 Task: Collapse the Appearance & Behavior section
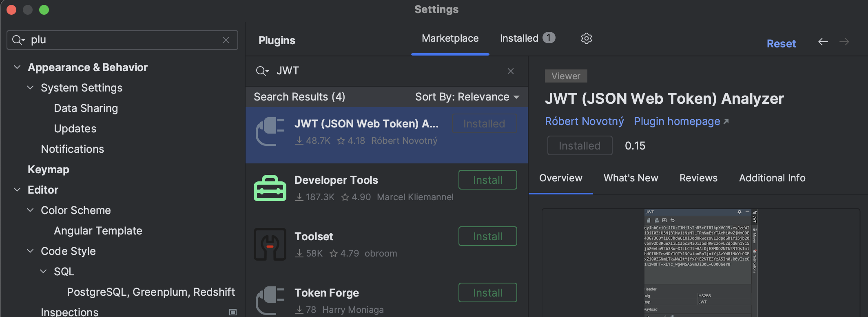(17, 67)
